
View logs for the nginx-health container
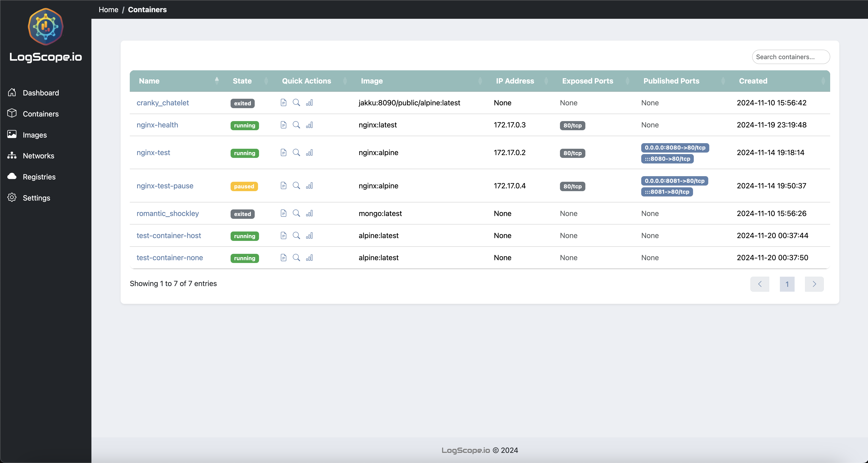[283, 125]
